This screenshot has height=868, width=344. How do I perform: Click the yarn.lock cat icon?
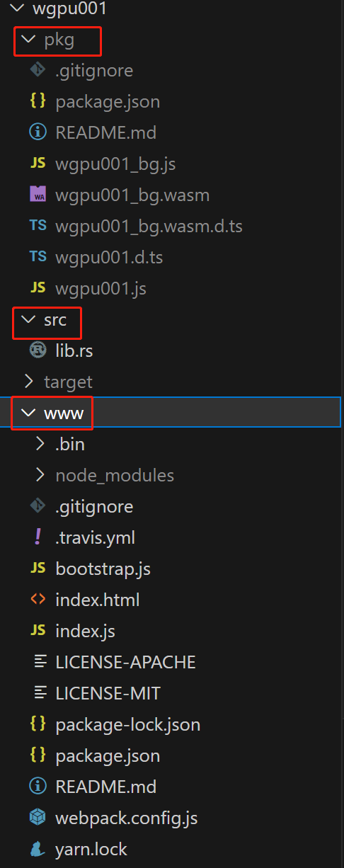pos(38,849)
